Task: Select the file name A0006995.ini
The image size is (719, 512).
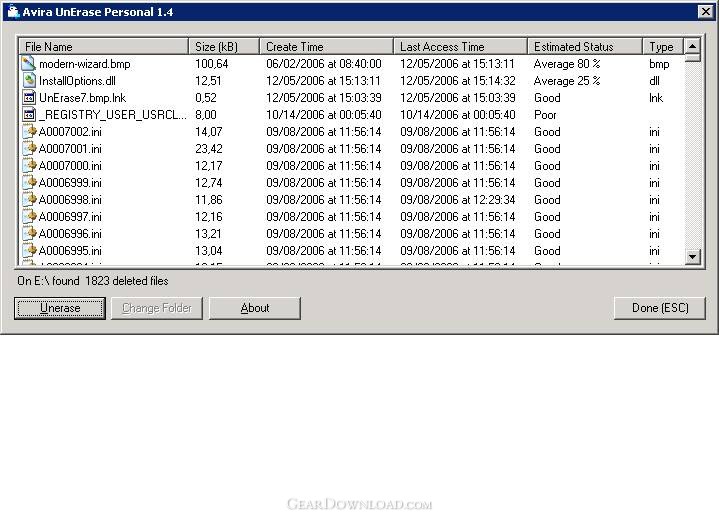Action: coord(70,250)
